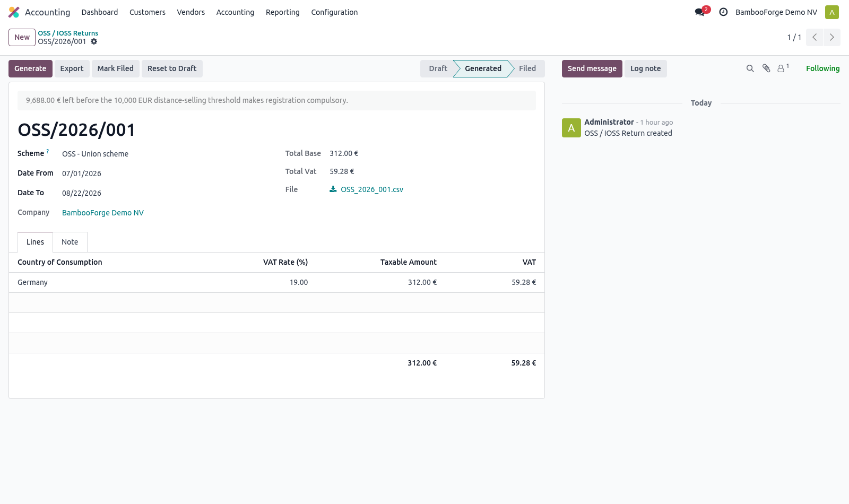
Task: Click Mark Filed button
Action: click(x=116, y=68)
